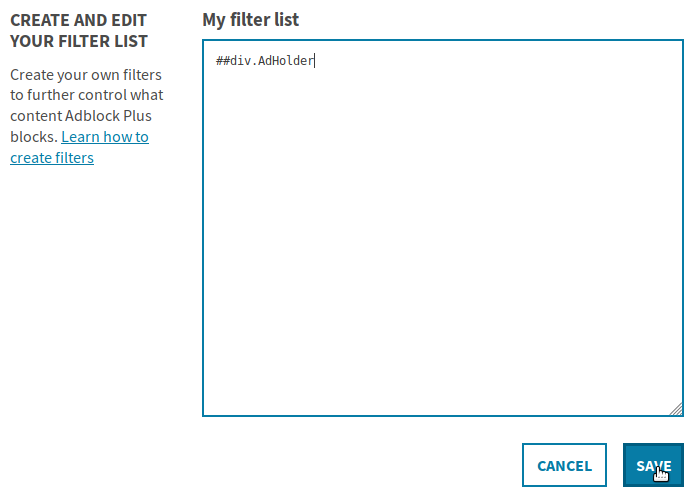Click the 'create filters' underlined link text
700x501 pixels.
point(52,158)
